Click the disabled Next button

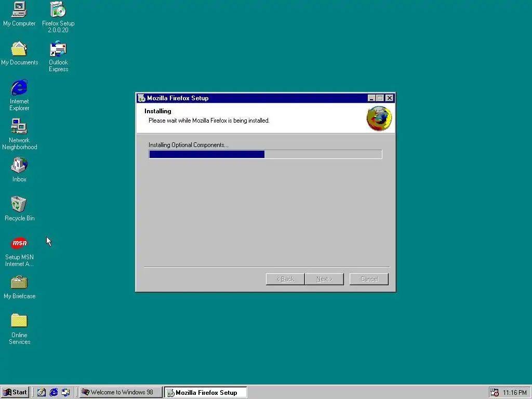pos(324,279)
